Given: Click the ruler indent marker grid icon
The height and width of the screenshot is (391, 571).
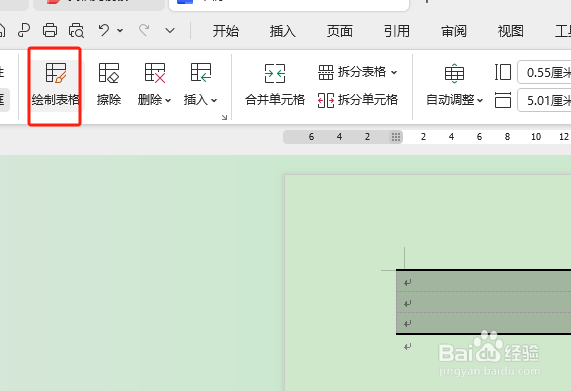Looking at the screenshot, I should point(396,137).
